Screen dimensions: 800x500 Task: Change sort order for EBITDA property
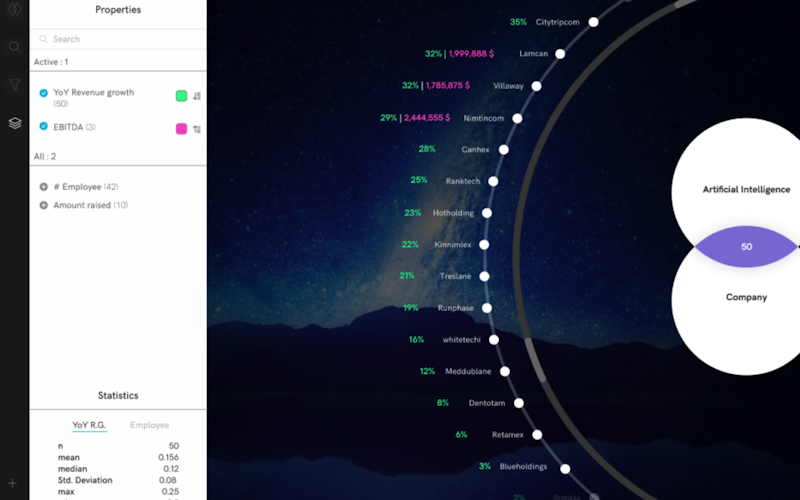tap(197, 128)
